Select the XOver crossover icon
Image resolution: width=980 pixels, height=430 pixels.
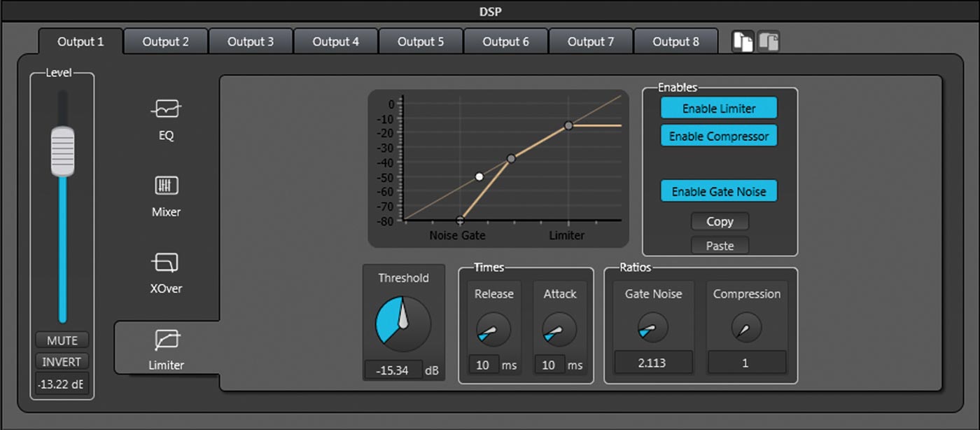tap(166, 263)
